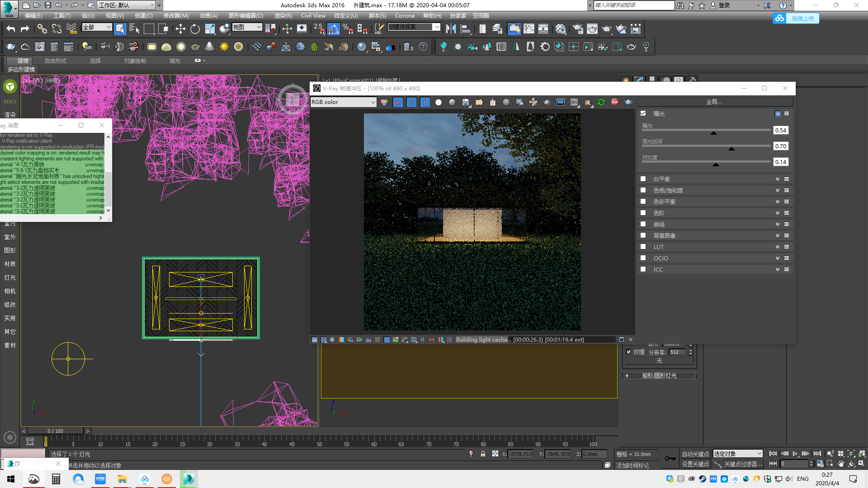Select the Scale tool
The width and height of the screenshot is (868, 488).
(x=210, y=29)
